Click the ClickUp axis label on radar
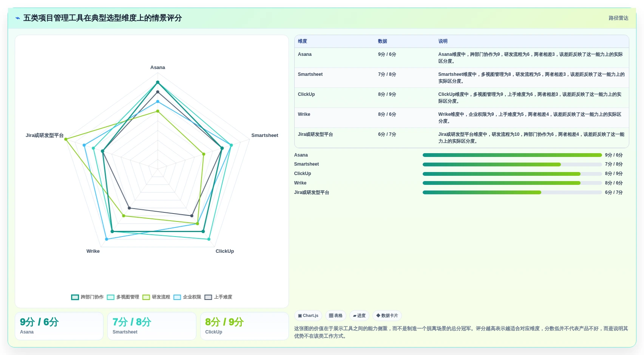The width and height of the screenshot is (644, 355). tap(225, 251)
